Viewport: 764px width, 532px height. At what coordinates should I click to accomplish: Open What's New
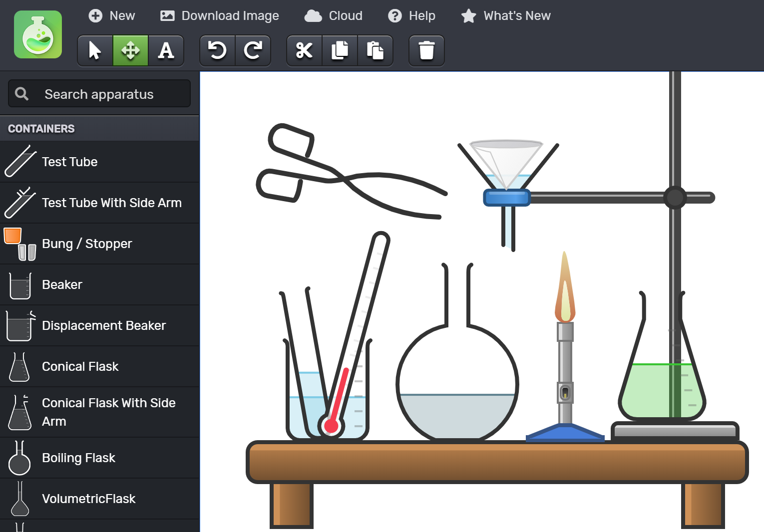pyautogui.click(x=506, y=16)
